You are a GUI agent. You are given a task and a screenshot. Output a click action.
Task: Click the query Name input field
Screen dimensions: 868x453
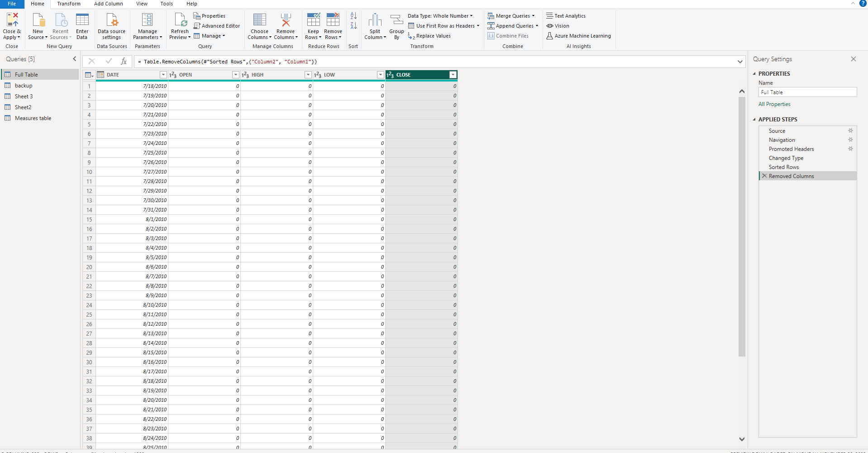click(807, 92)
